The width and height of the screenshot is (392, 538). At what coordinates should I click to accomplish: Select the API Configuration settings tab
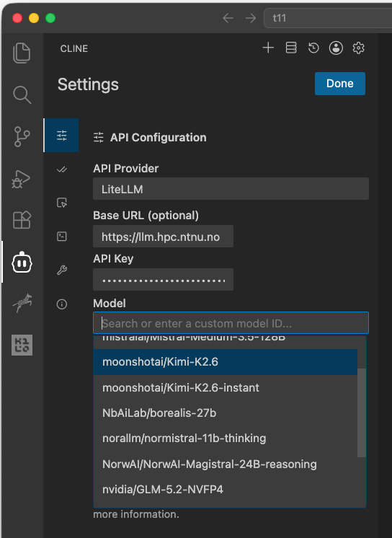(61, 135)
